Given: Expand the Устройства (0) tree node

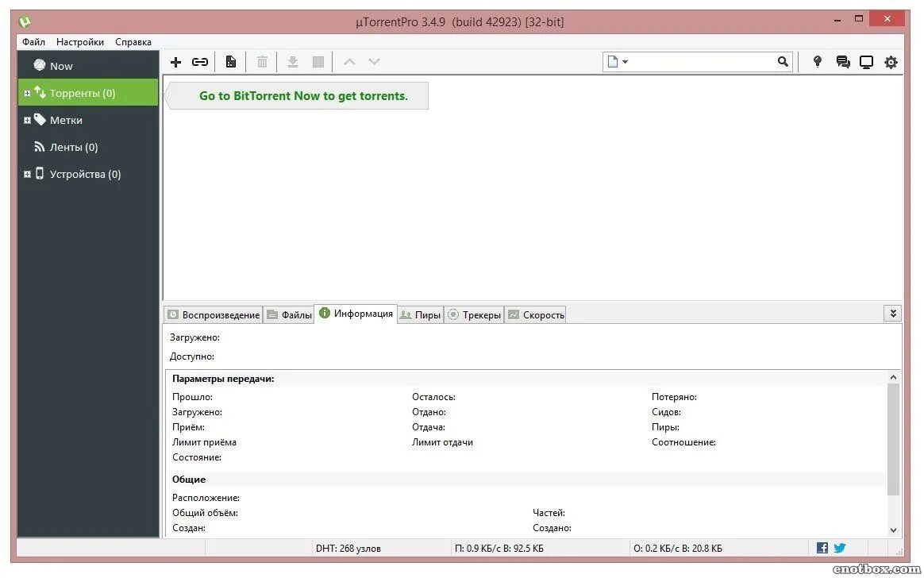Looking at the screenshot, I should click(27, 175).
